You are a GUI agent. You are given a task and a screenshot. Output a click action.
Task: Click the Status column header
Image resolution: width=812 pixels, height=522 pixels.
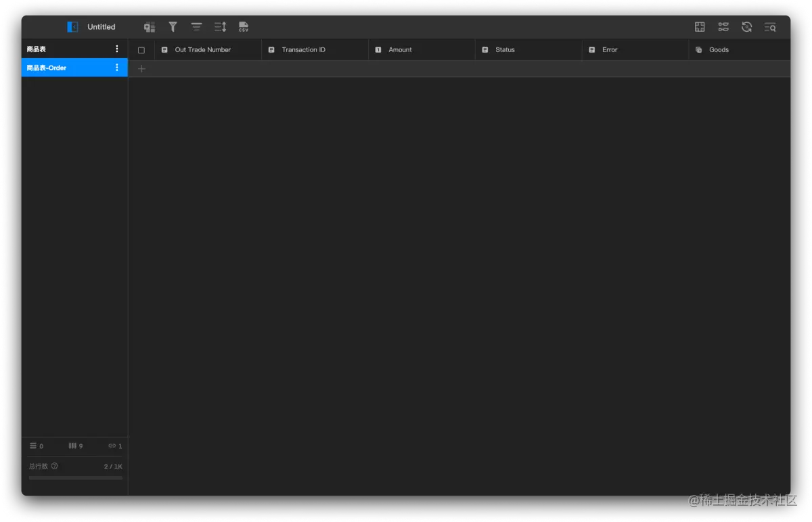(529, 49)
